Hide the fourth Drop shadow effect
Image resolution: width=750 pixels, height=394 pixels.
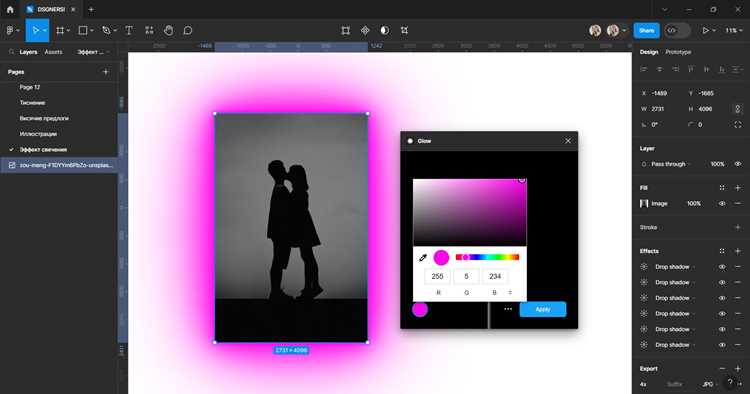tap(722, 314)
